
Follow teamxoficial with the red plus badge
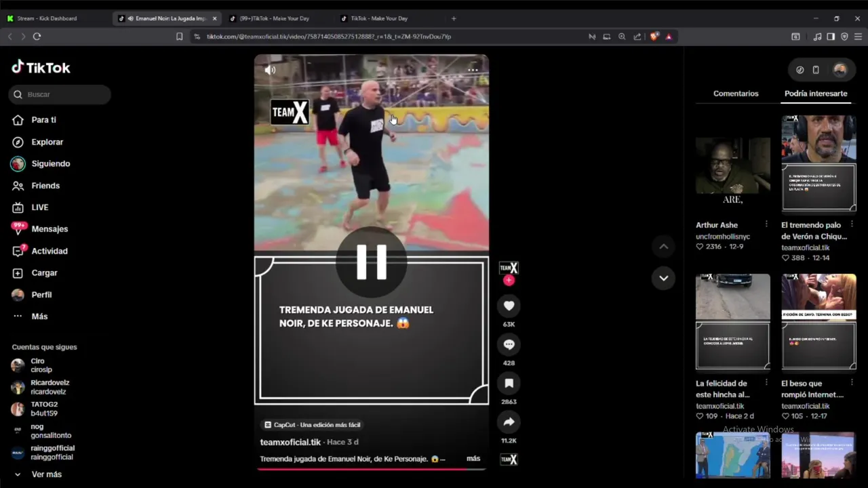click(x=509, y=281)
